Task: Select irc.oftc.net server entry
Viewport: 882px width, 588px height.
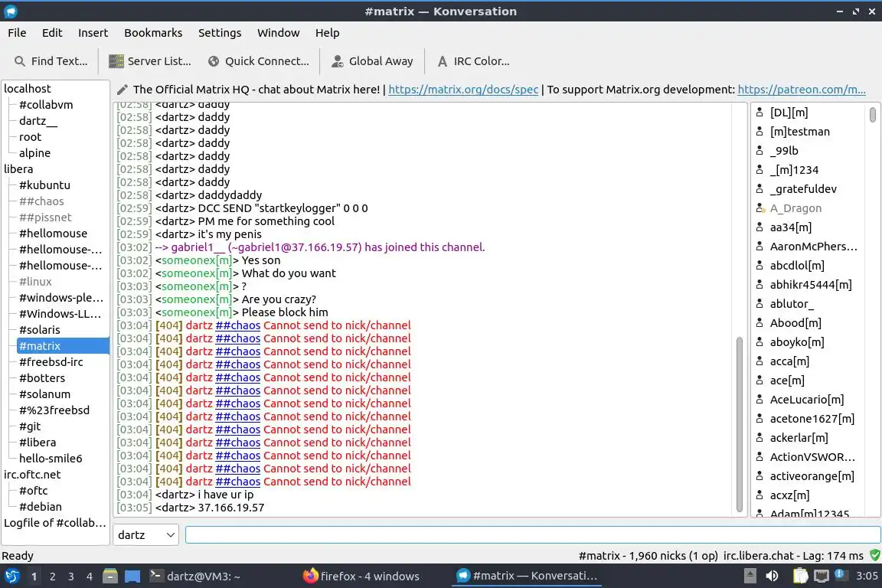Action: [x=32, y=475]
